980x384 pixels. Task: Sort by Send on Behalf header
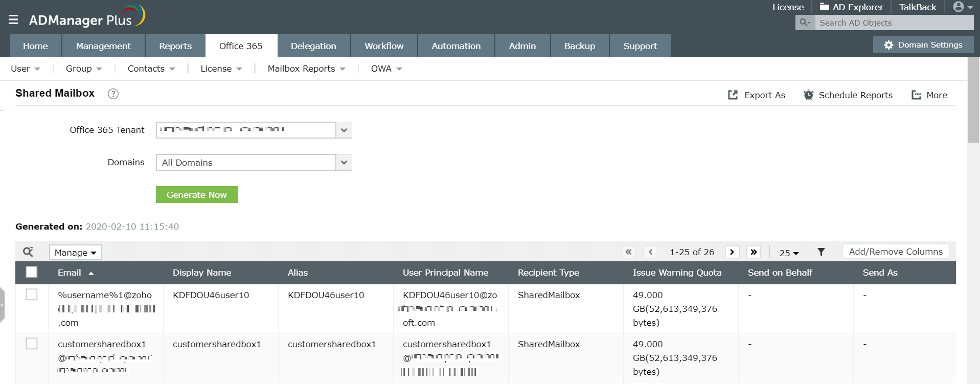[x=780, y=273]
